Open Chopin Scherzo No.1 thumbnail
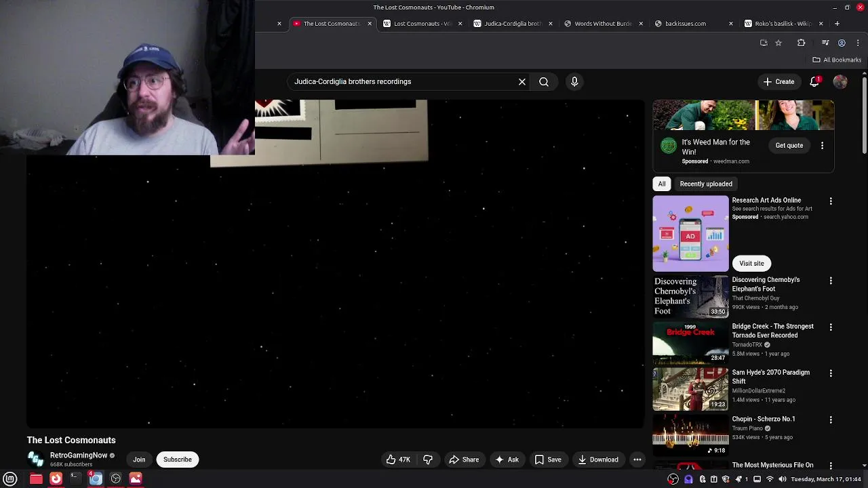The width and height of the screenshot is (868, 488). pos(690,435)
